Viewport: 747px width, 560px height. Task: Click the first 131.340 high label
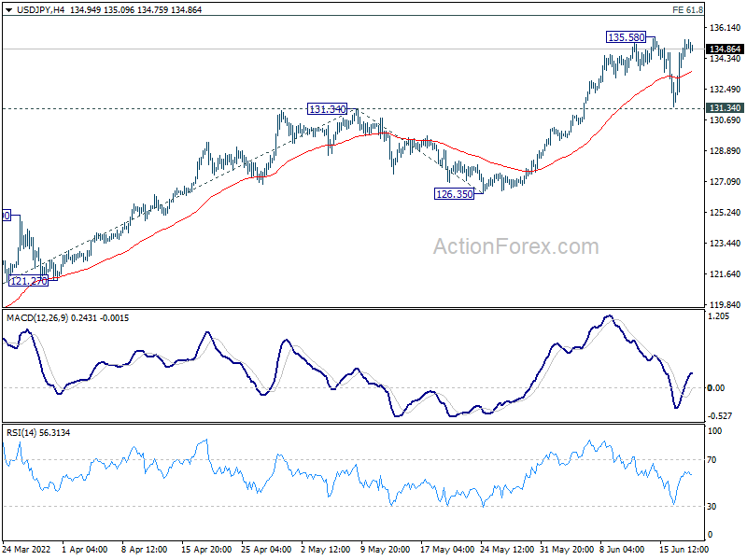pos(328,109)
